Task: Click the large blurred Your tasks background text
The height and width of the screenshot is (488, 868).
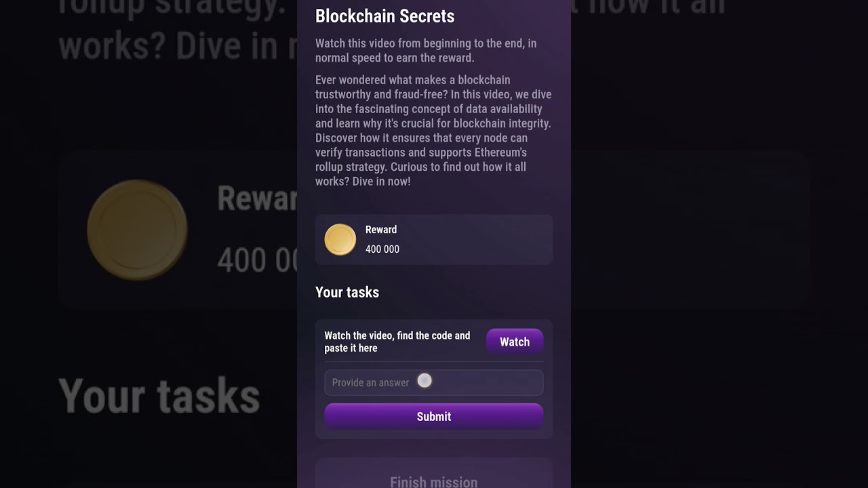Action: [159, 396]
